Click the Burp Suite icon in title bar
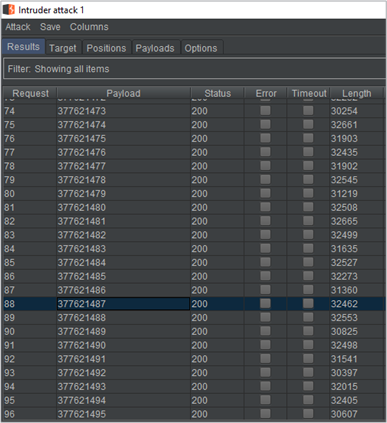387x423 pixels. tap(8, 10)
